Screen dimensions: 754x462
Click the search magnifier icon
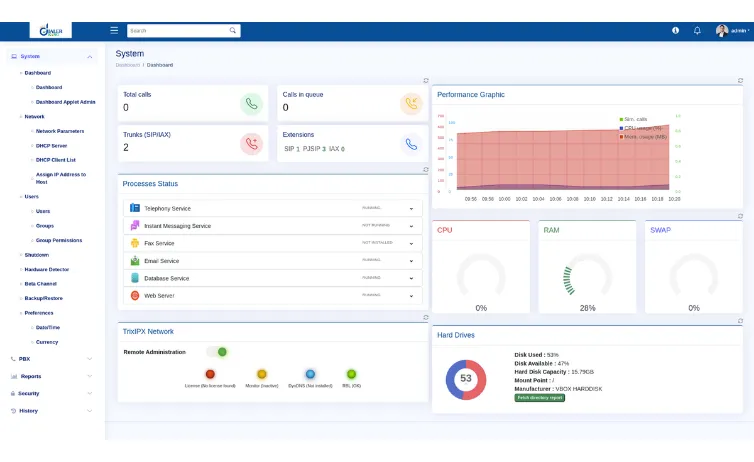coord(233,30)
